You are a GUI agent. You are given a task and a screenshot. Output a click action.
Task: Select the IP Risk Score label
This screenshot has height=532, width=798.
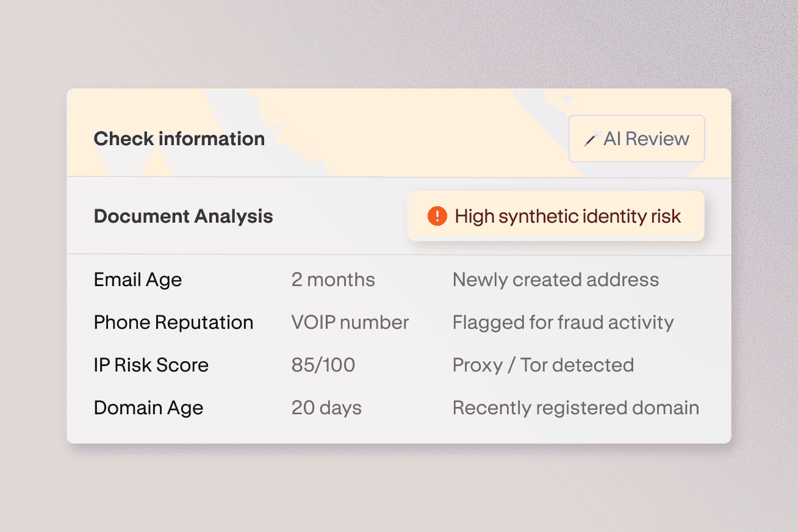click(x=151, y=365)
